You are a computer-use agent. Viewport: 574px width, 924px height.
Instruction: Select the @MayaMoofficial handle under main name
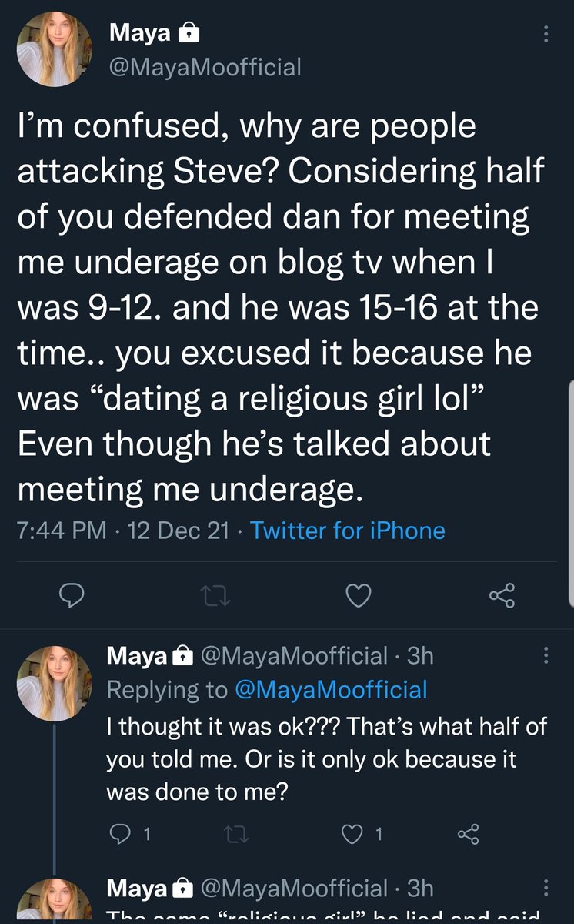(206, 67)
